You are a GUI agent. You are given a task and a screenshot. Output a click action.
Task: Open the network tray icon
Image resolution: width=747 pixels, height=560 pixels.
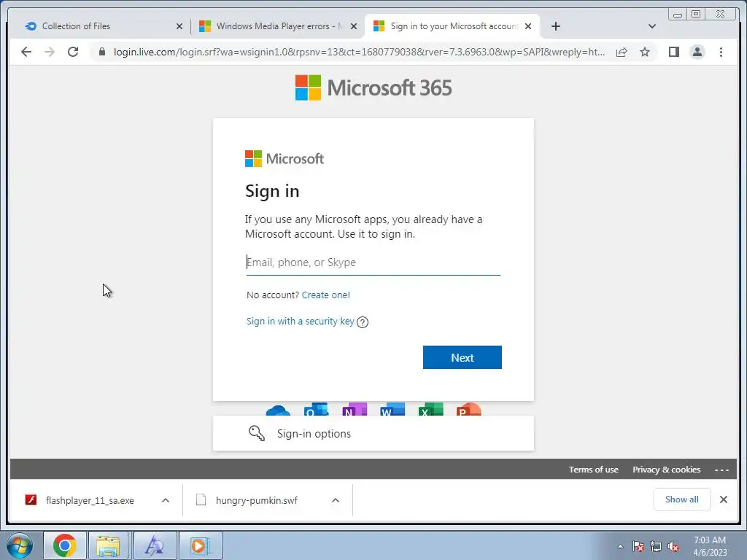[656, 546]
